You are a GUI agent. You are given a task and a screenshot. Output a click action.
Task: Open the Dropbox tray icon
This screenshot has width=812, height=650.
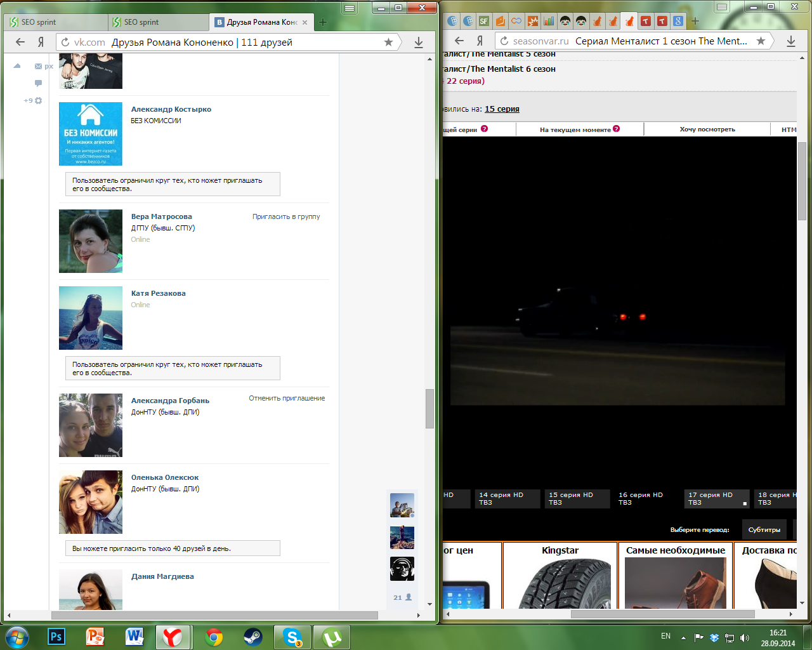[x=714, y=637]
